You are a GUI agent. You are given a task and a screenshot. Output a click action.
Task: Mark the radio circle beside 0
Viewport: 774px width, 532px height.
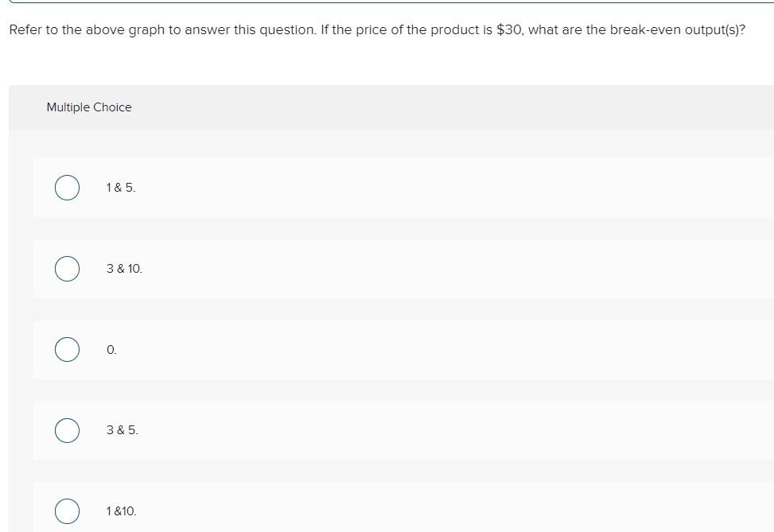(x=67, y=350)
